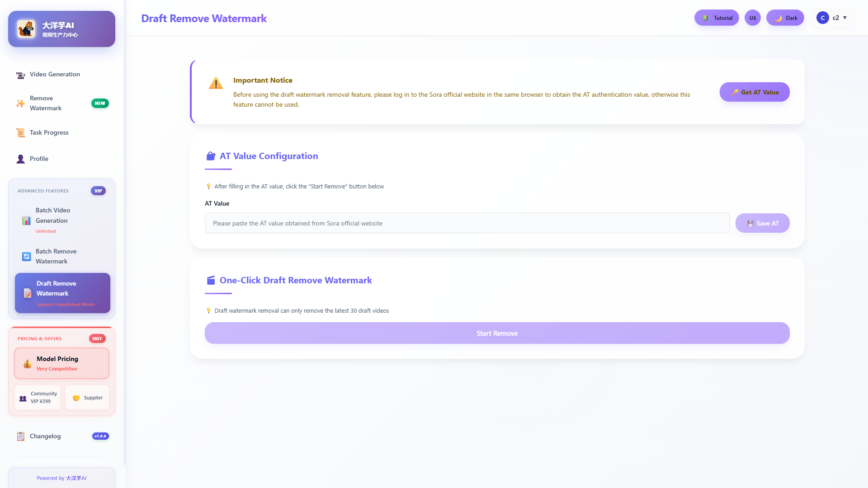This screenshot has width=868, height=488.
Task: Click the Batch Video Generation chart icon
Action: point(27,221)
